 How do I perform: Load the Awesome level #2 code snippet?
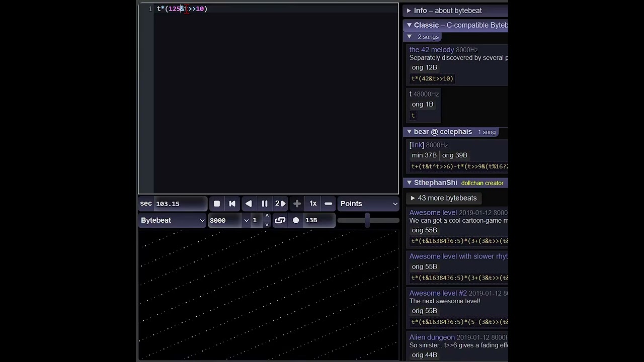[459, 322]
